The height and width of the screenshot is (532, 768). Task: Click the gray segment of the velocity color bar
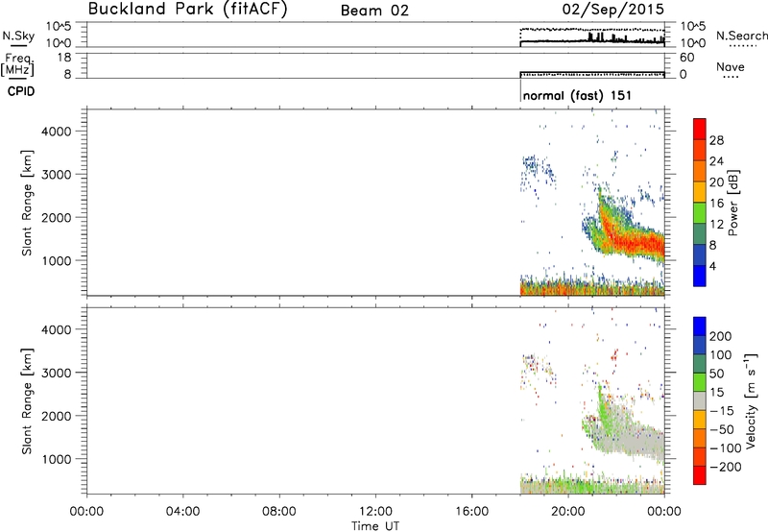(x=700, y=400)
